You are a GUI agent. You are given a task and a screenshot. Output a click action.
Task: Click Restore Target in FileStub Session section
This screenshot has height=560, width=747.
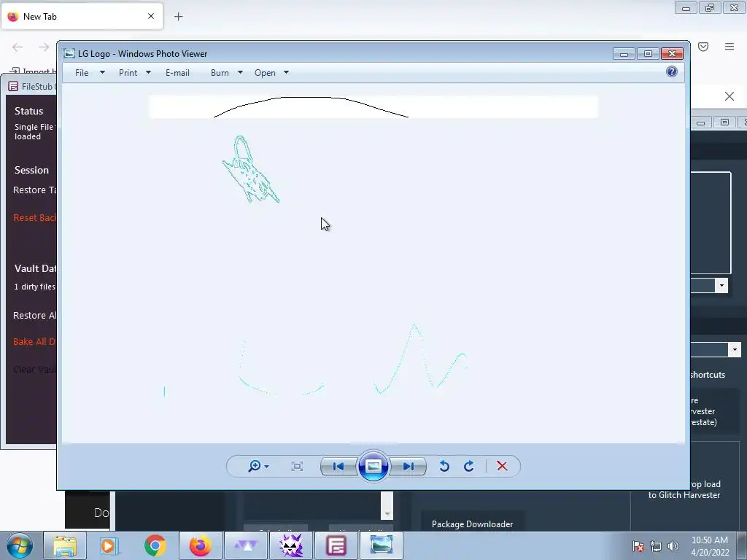coord(35,190)
